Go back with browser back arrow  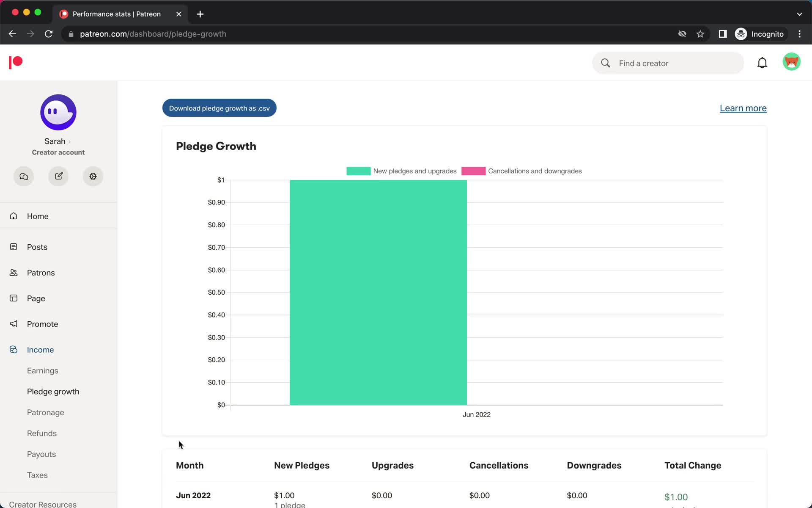tap(12, 34)
